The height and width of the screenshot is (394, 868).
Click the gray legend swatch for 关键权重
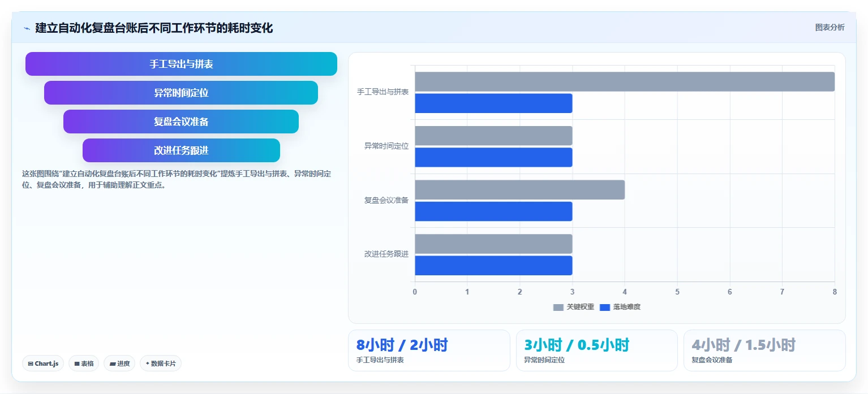point(558,307)
